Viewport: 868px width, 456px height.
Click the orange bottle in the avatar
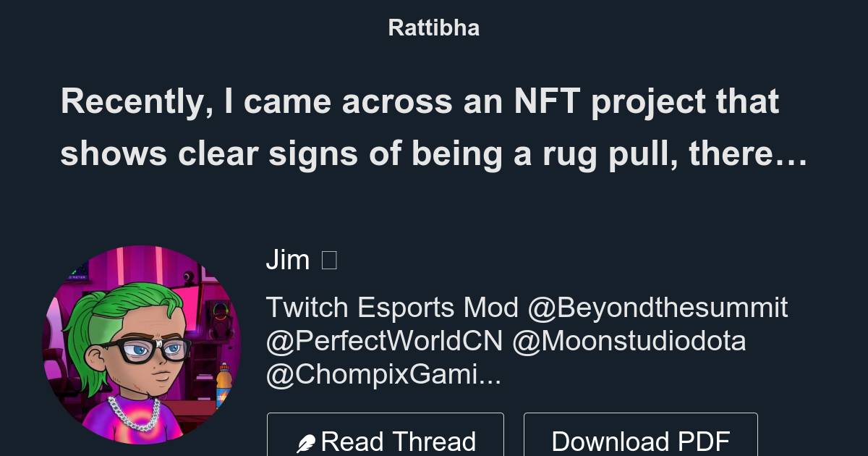pos(224,384)
